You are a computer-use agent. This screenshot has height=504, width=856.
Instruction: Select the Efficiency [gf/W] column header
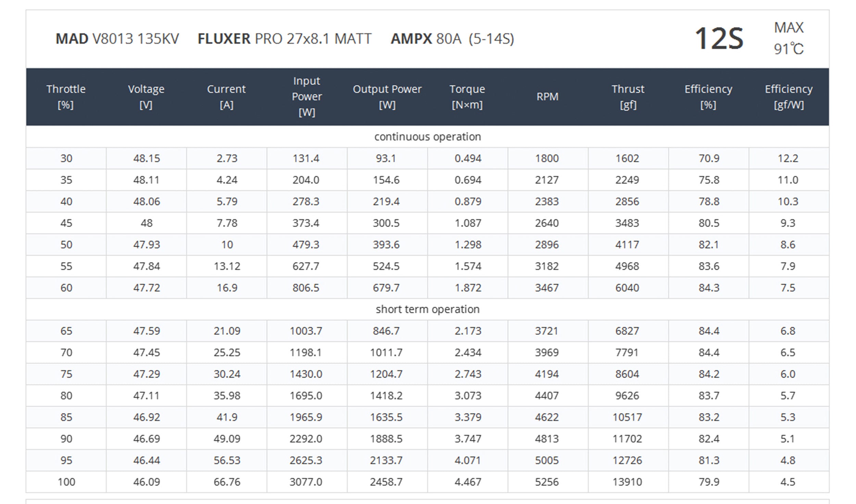789,97
